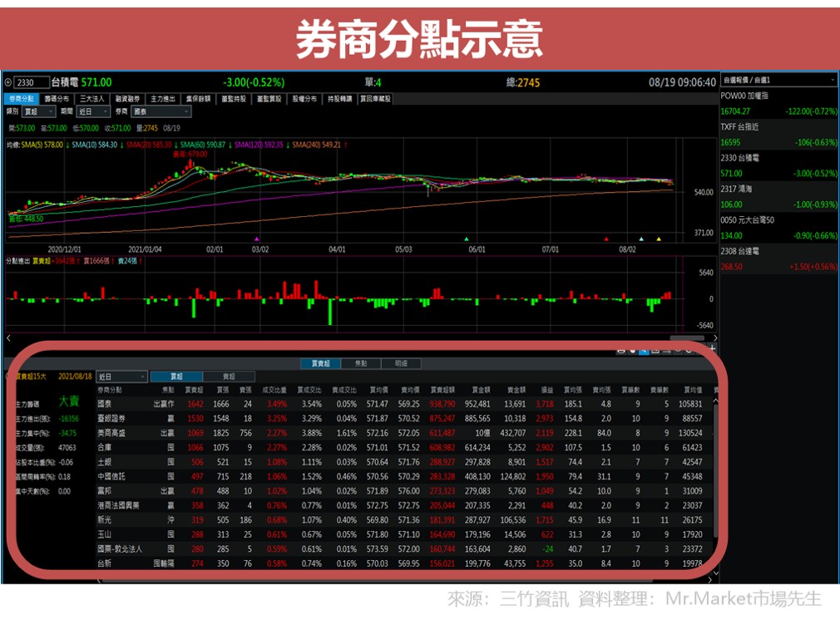Open the 融資融券 tab
840x620 pixels.
click(127, 99)
